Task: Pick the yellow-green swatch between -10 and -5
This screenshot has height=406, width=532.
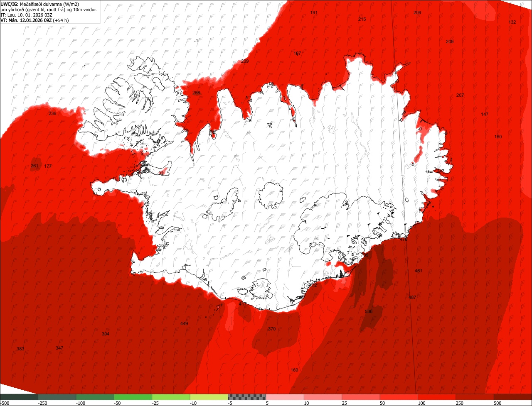Action: point(209,397)
